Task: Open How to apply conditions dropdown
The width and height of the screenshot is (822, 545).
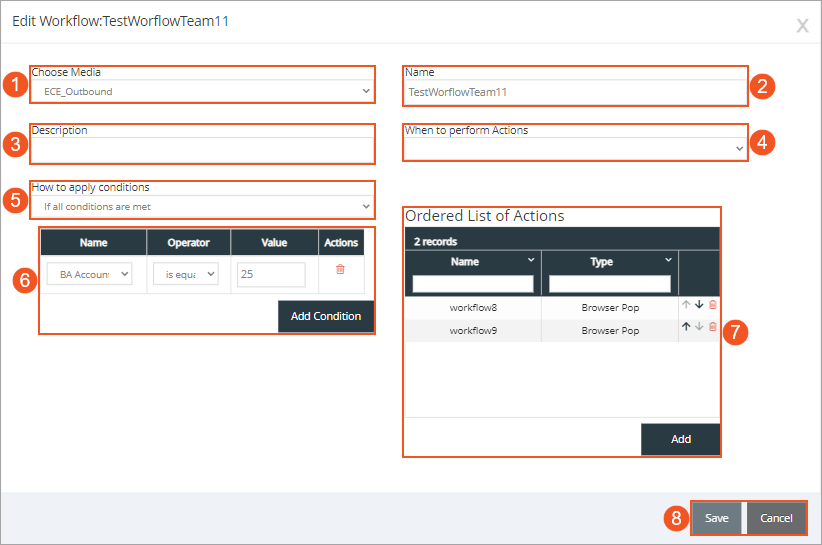Action: click(x=202, y=206)
